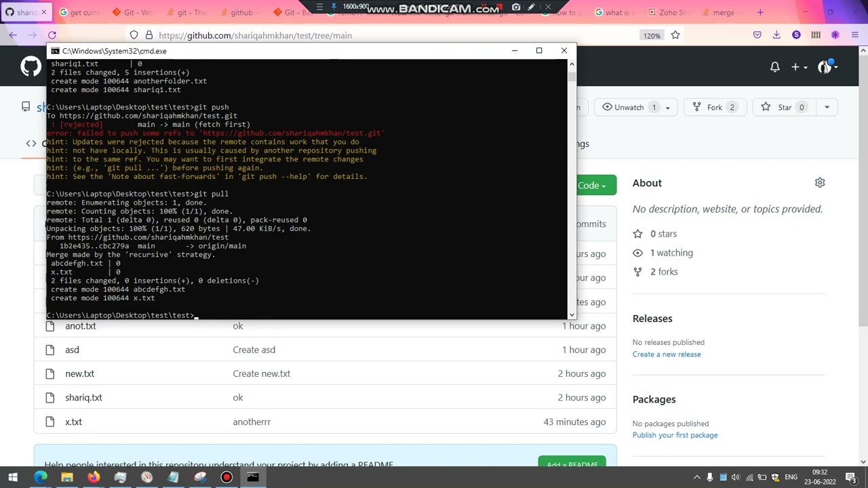Open the green Code dropdown

[x=596, y=185]
